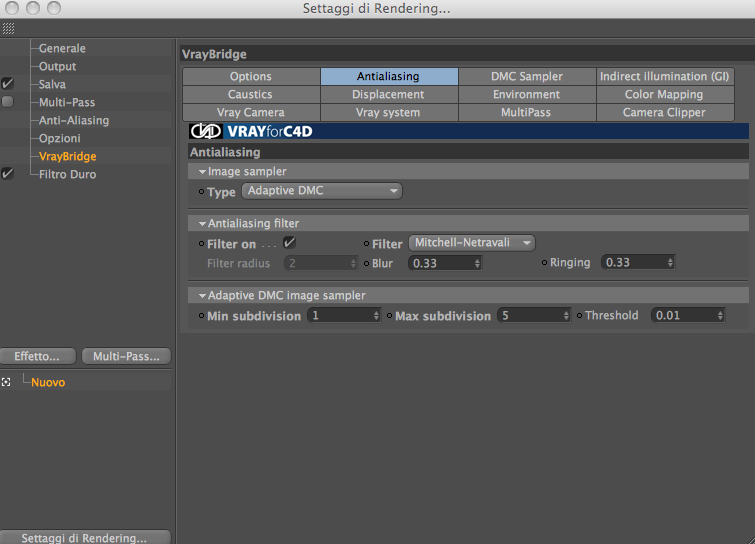The height and width of the screenshot is (544, 755).
Task: Click the VRAYforC4D logo banner
Action: (x=469, y=131)
